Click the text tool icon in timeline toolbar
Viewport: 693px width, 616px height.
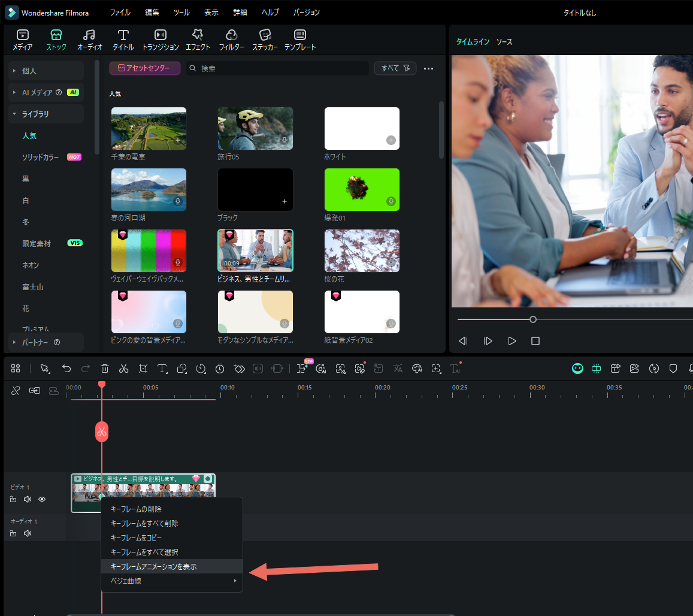(x=162, y=369)
